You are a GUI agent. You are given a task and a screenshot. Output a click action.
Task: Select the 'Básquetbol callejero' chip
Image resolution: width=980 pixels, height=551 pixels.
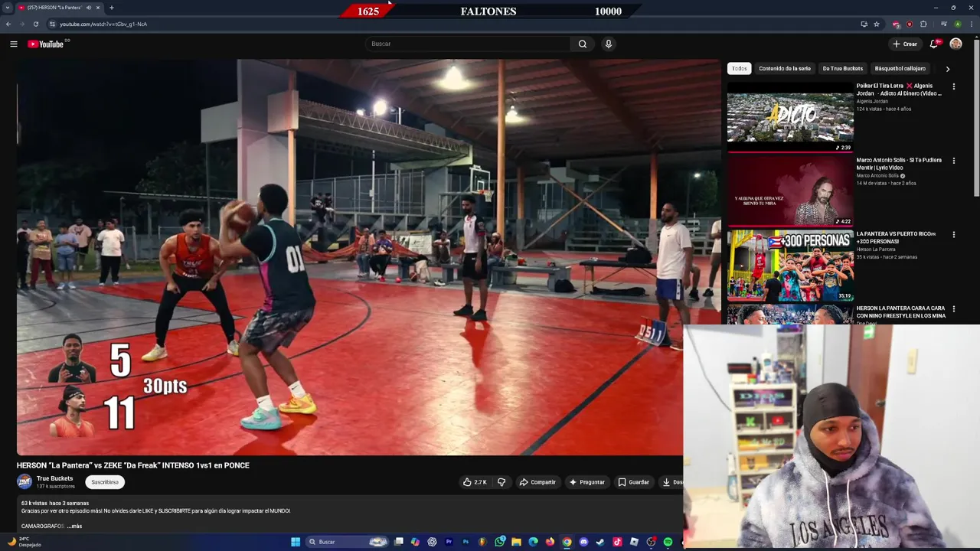[900, 68]
